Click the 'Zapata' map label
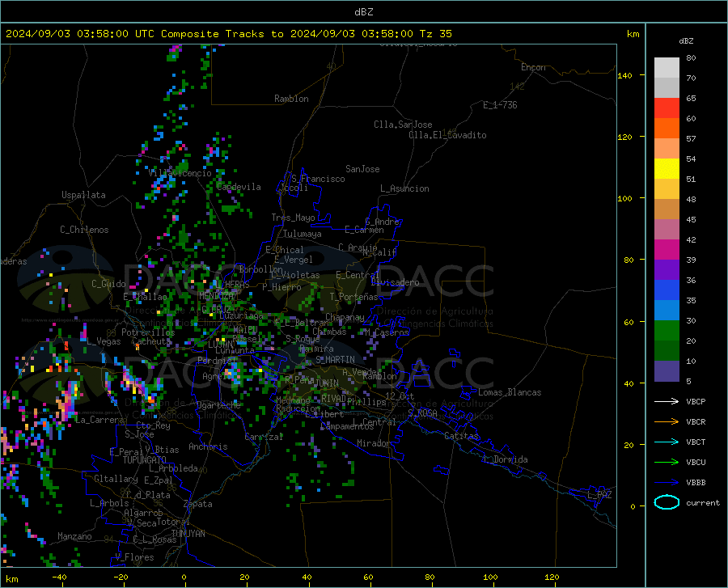728x588 pixels. pos(198,504)
